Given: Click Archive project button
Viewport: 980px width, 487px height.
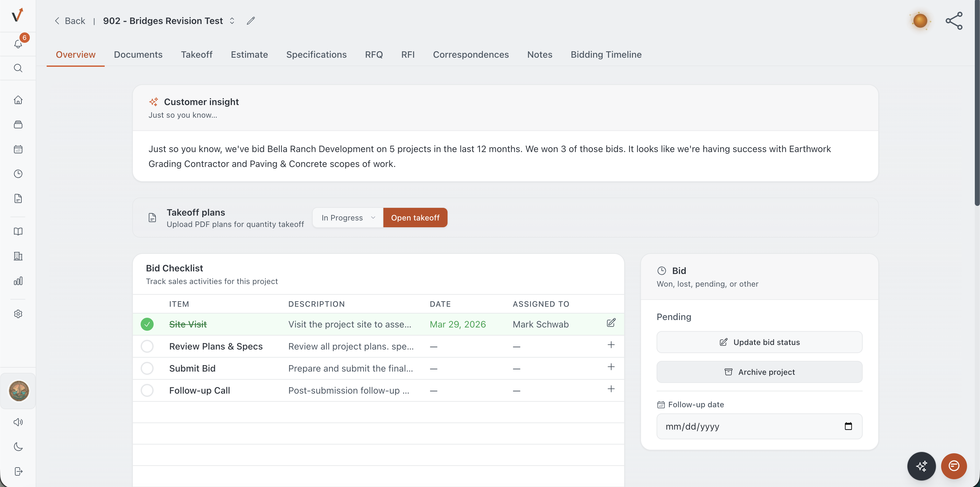Looking at the screenshot, I should 759,372.
